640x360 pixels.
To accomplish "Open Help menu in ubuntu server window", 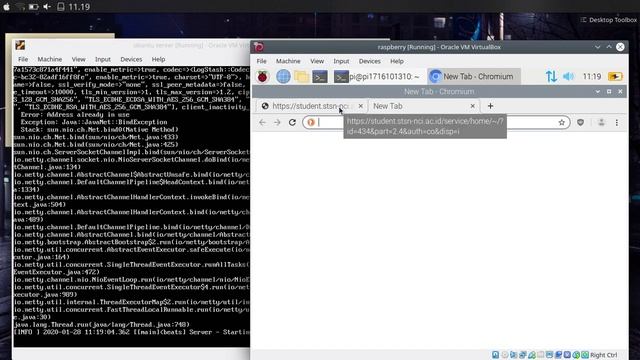I will pyautogui.click(x=158, y=59).
